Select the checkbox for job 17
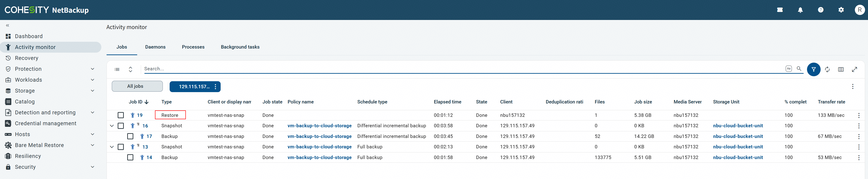 (130, 137)
